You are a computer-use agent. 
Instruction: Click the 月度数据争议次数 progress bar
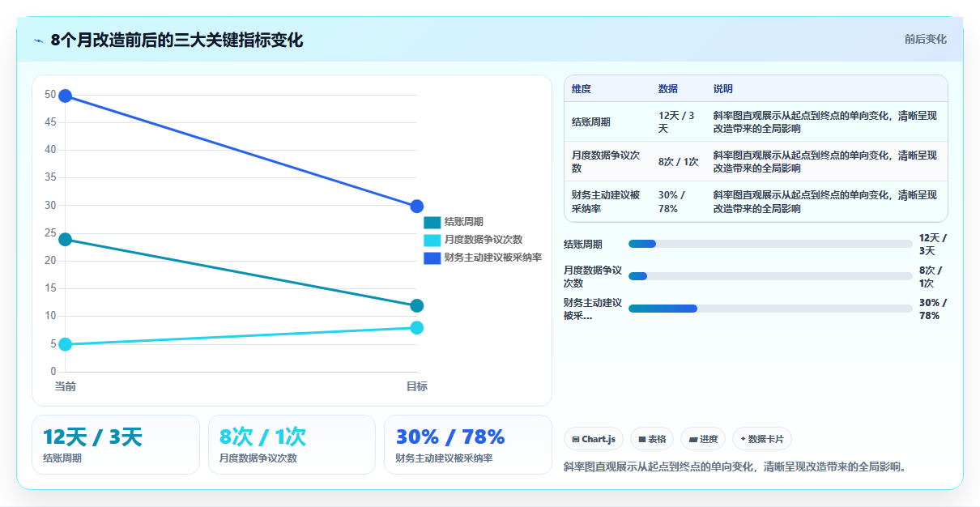[x=770, y=276]
